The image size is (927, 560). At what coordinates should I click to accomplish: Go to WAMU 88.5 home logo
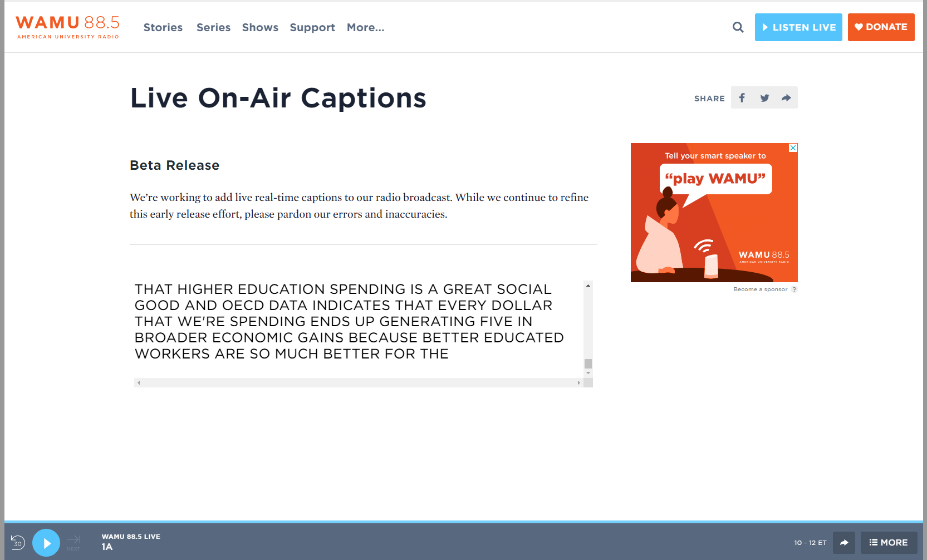(x=67, y=27)
